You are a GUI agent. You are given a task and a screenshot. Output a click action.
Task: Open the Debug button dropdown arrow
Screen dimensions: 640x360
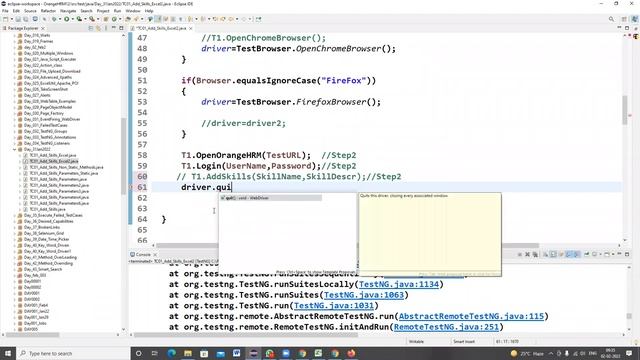60,19
